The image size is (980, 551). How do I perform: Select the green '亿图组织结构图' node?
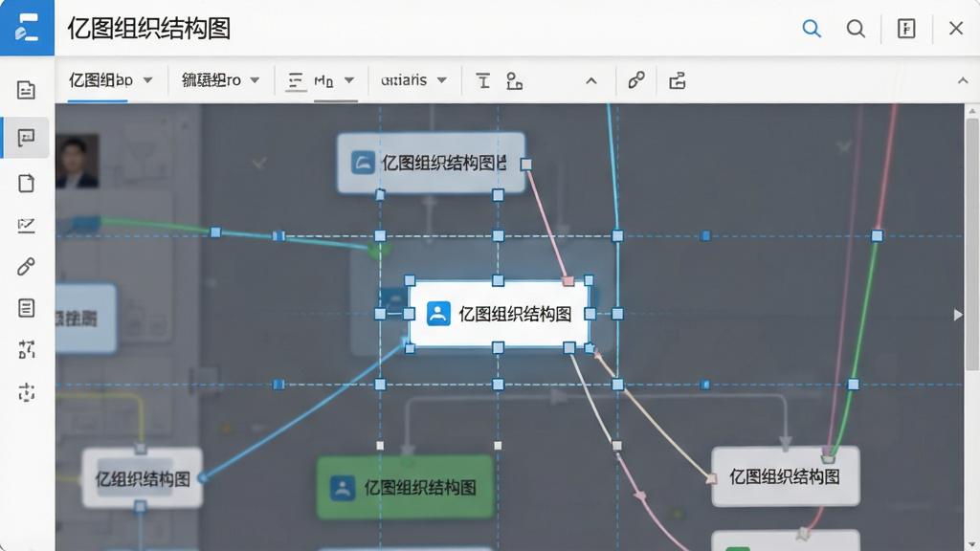pos(406,487)
